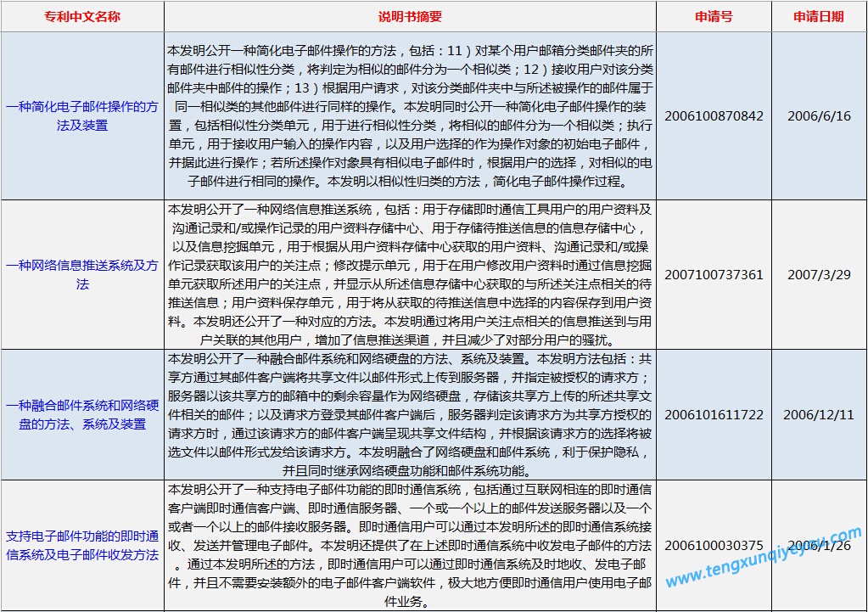The image size is (868, 612).
Task: Open link 一种网络信息推送系统及方法
Action: (x=82, y=274)
